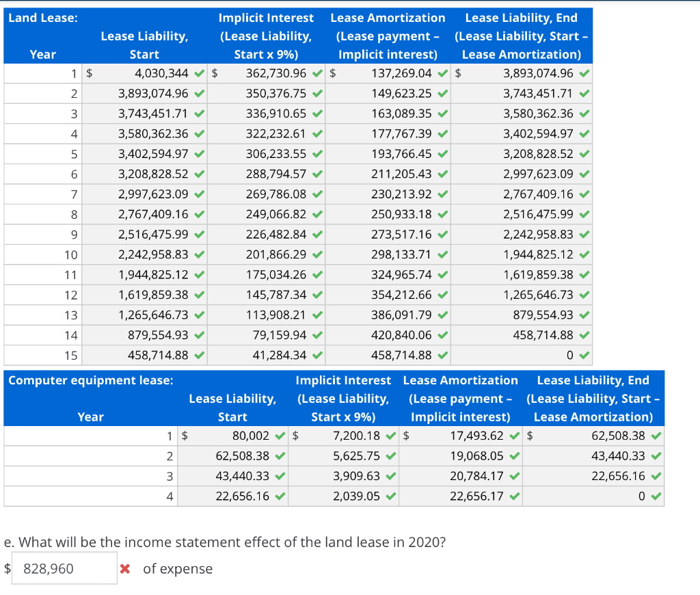The height and width of the screenshot is (595, 700).
Task: Click the green checkmark beside Year 1 lease liability 4,030,344
Action: (198, 73)
